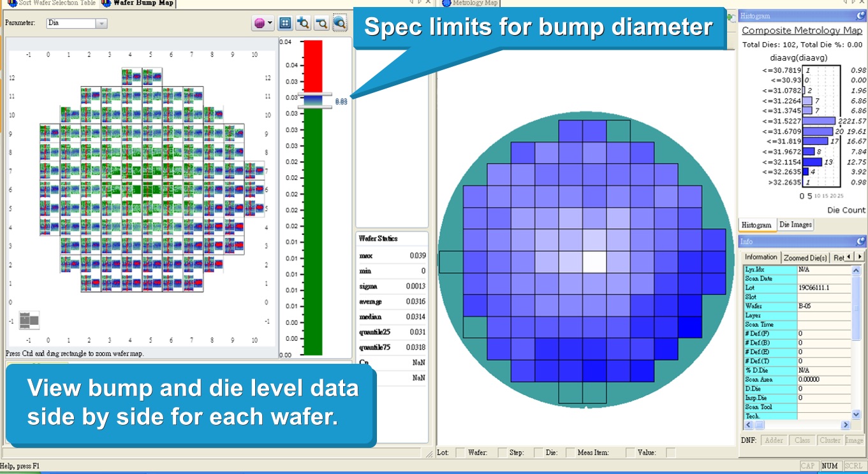The height and width of the screenshot is (474, 868).
Task: Click the Histogram panel header pin icon
Action: (x=861, y=16)
